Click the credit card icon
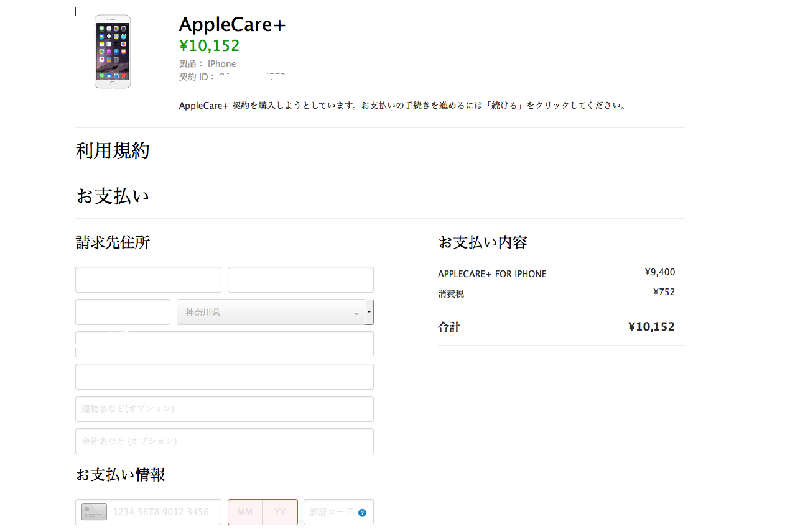 click(x=94, y=512)
